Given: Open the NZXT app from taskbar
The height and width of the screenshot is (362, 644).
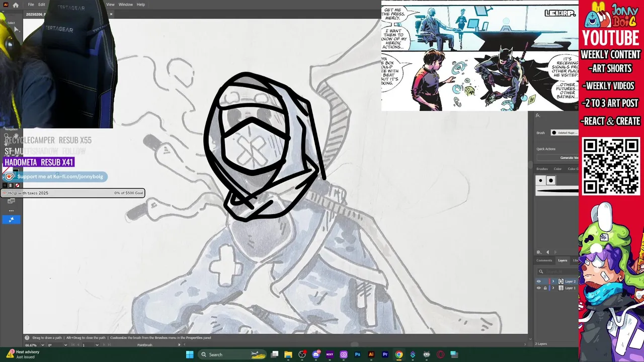Looking at the screenshot, I should (330, 354).
